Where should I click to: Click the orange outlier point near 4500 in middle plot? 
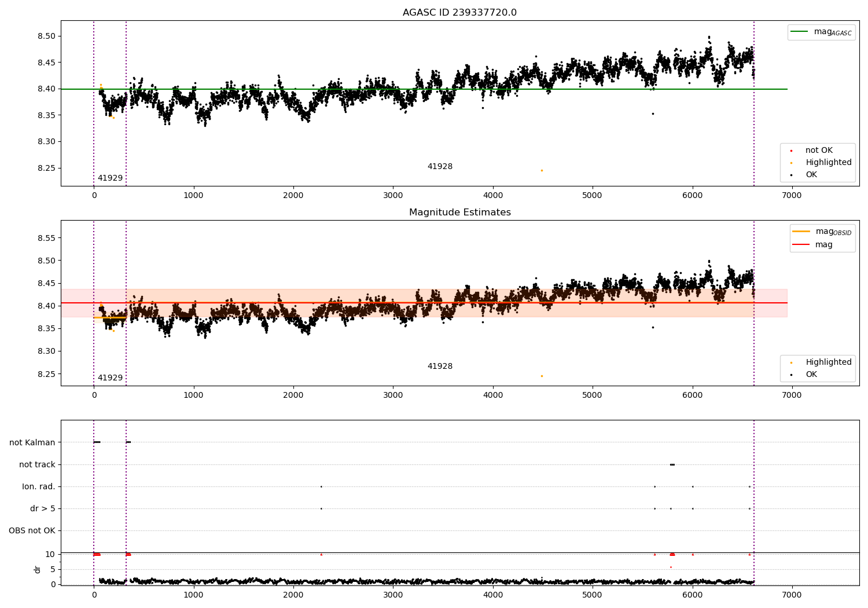tap(542, 376)
